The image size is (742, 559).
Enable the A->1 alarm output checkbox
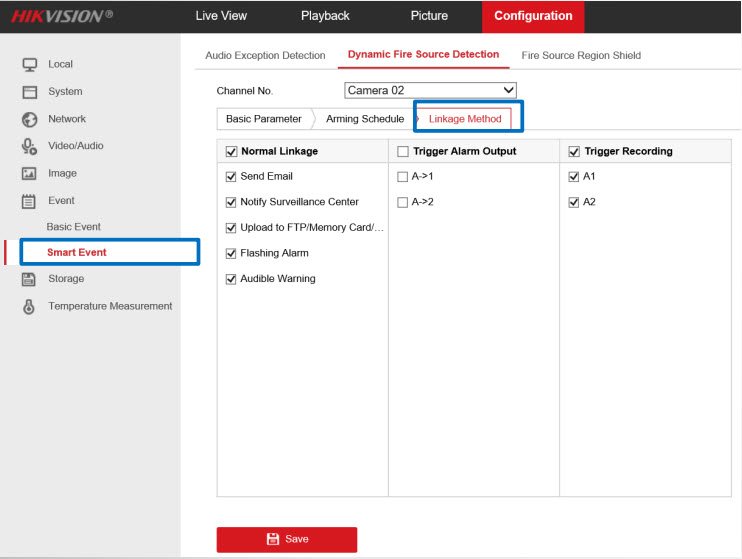click(403, 177)
